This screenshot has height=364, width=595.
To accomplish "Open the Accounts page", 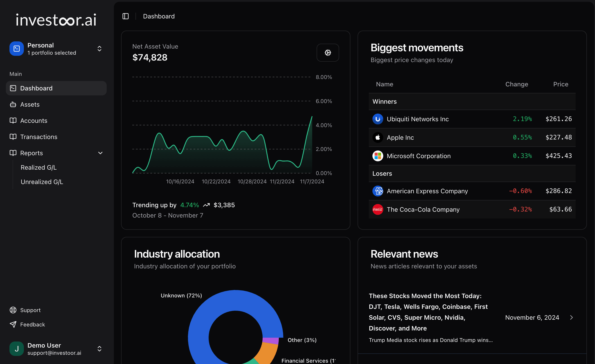I will tap(56, 120).
